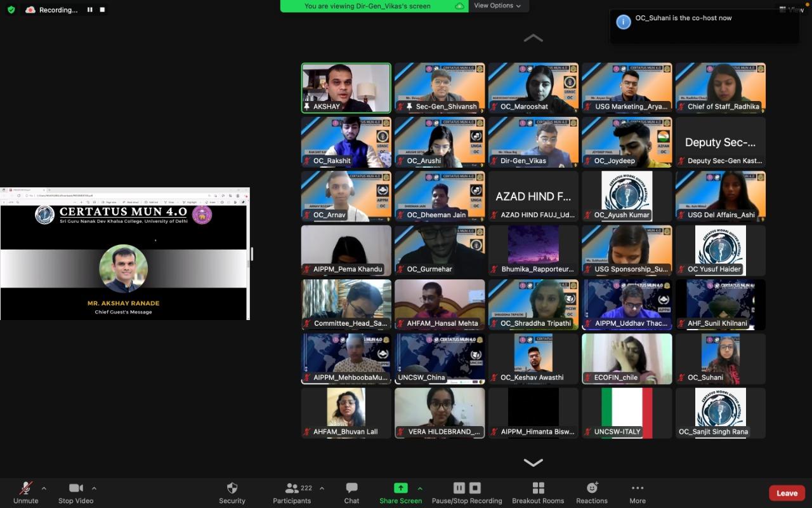Pause the recording from top indicator
The width and height of the screenshot is (812, 508).
(89, 10)
